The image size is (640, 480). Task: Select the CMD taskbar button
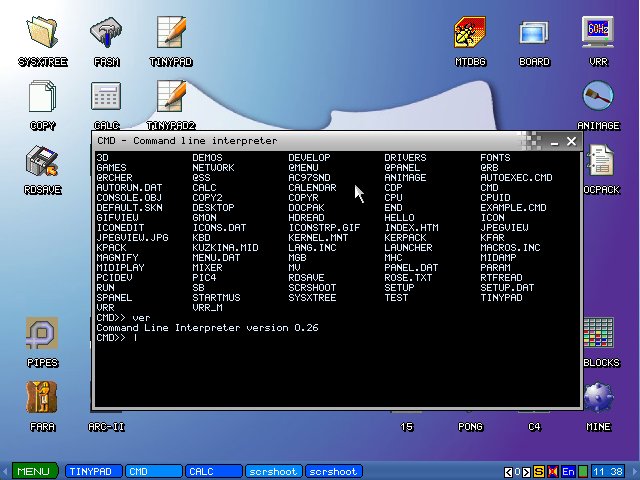point(153,471)
